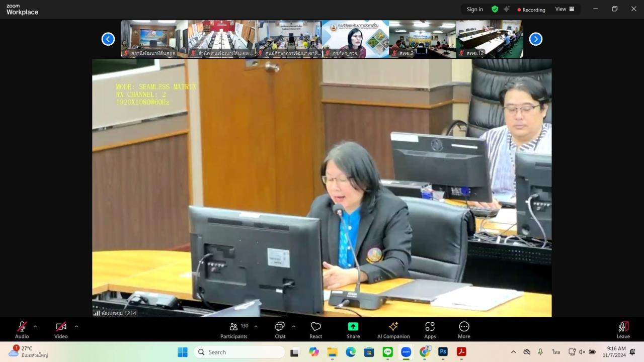Image resolution: width=644 pixels, height=362 pixels.
Task: Open File Explorer from the taskbar
Action: pyautogui.click(x=332, y=352)
